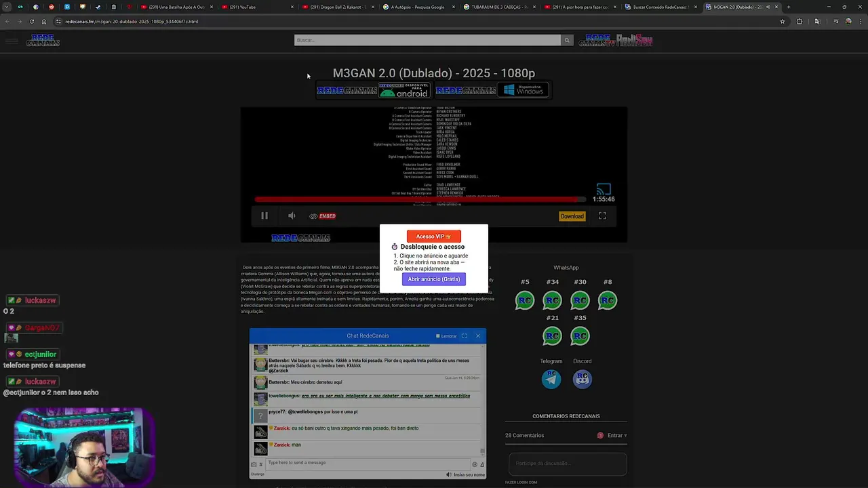Click the cast icon on video
The width and height of the screenshot is (868, 488).
[x=604, y=189]
